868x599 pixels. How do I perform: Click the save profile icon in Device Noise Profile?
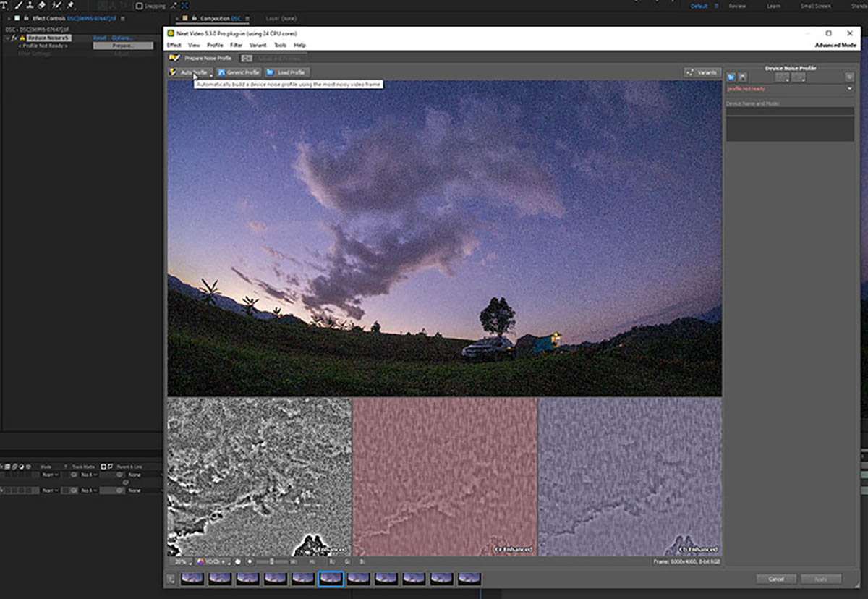[742, 77]
